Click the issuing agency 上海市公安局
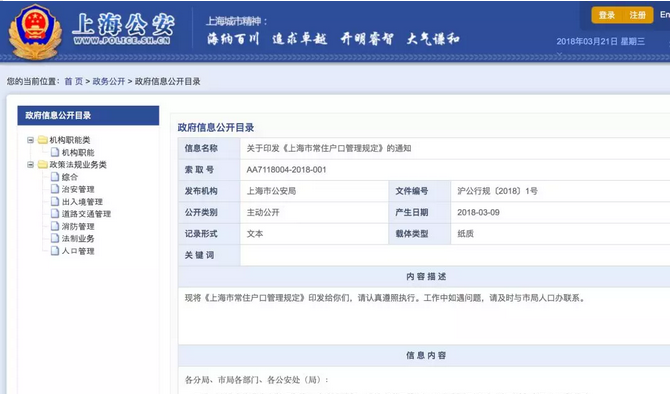 point(271,191)
